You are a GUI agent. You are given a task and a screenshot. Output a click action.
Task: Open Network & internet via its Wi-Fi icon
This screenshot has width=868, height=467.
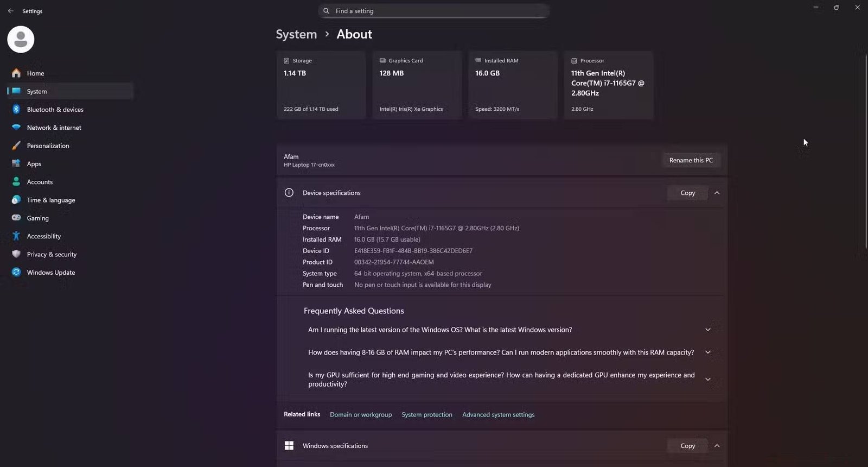pos(16,128)
